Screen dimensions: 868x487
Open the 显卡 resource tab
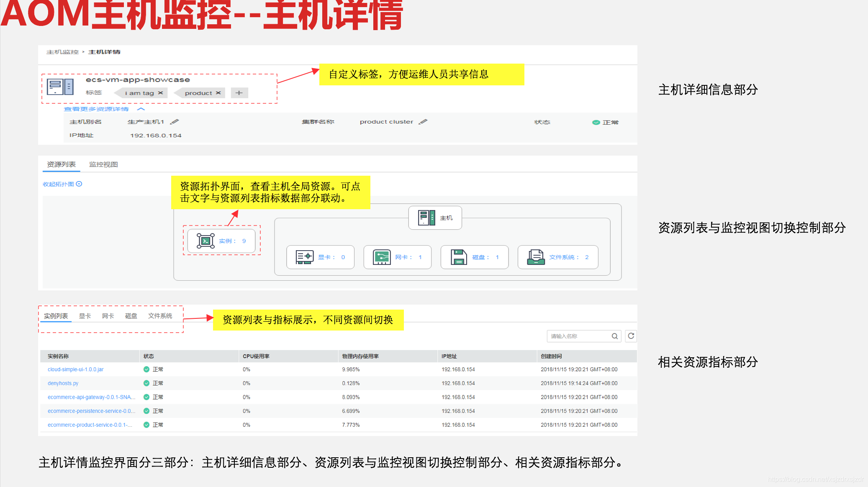click(85, 316)
